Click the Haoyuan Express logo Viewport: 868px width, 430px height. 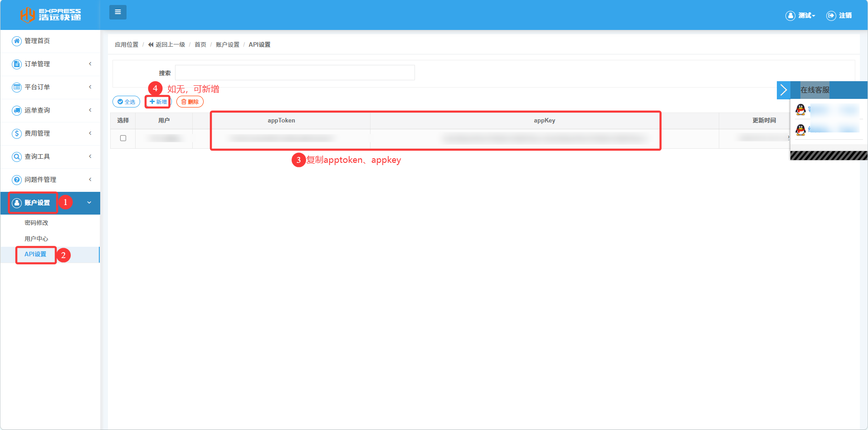click(50, 15)
